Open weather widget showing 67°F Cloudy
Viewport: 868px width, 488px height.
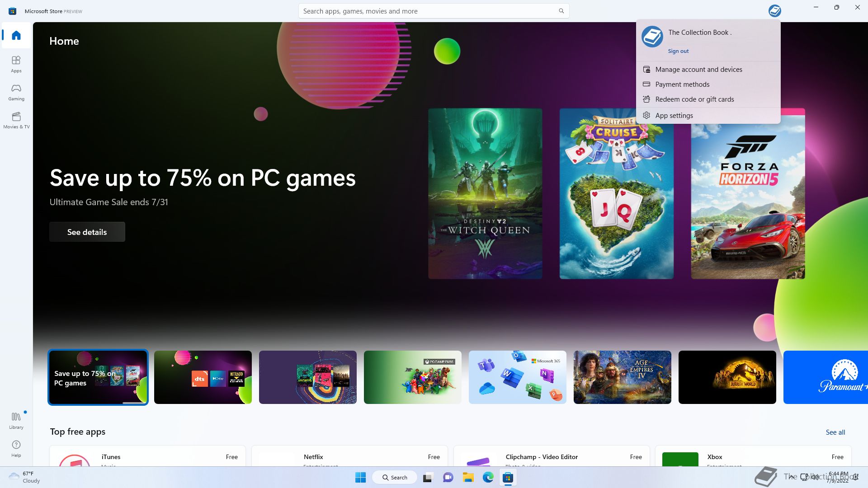coord(25,477)
